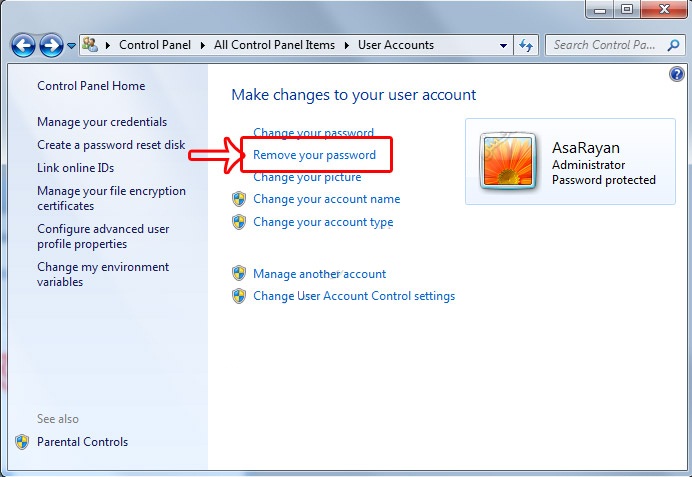This screenshot has width=692, height=477.
Task: Open the recent pages dropdown arrow
Action: pyautogui.click(x=71, y=46)
